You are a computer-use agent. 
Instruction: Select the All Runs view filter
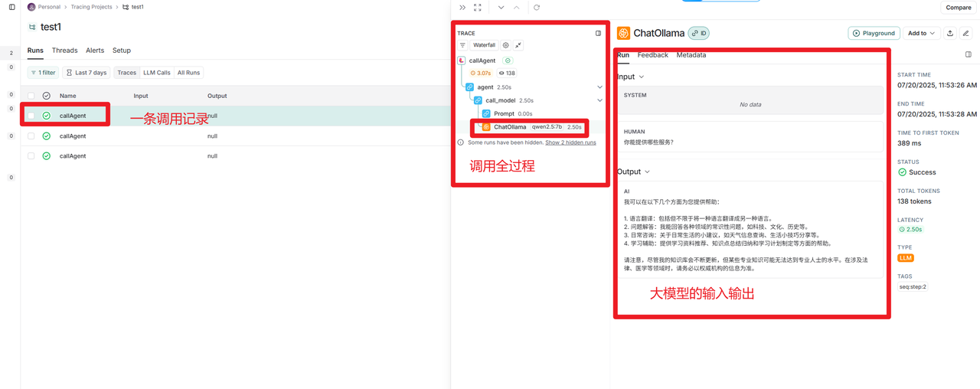click(x=188, y=73)
